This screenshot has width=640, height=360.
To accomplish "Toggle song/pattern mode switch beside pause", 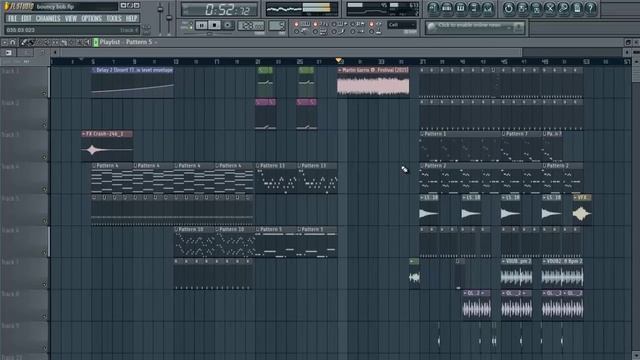I will [x=190, y=25].
